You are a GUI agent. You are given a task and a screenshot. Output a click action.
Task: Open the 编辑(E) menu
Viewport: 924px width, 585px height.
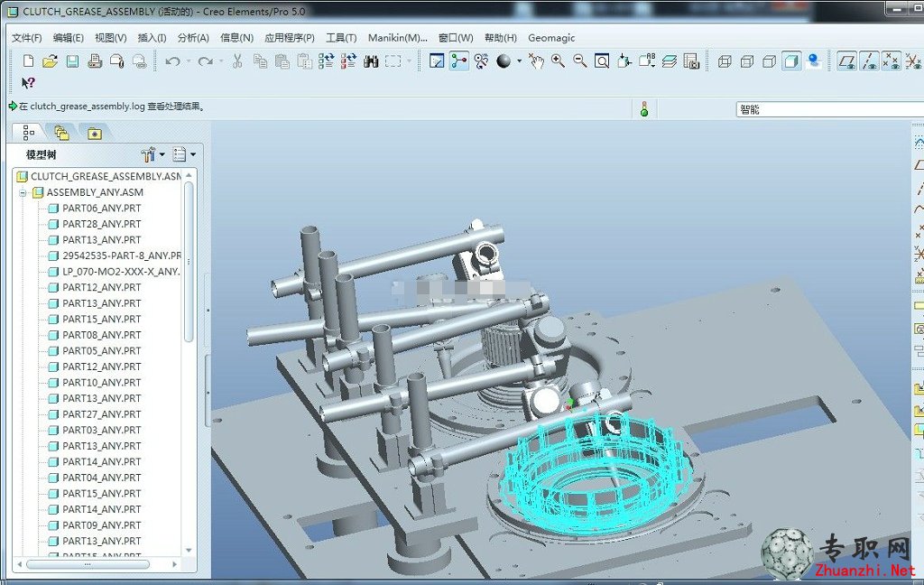(69, 38)
